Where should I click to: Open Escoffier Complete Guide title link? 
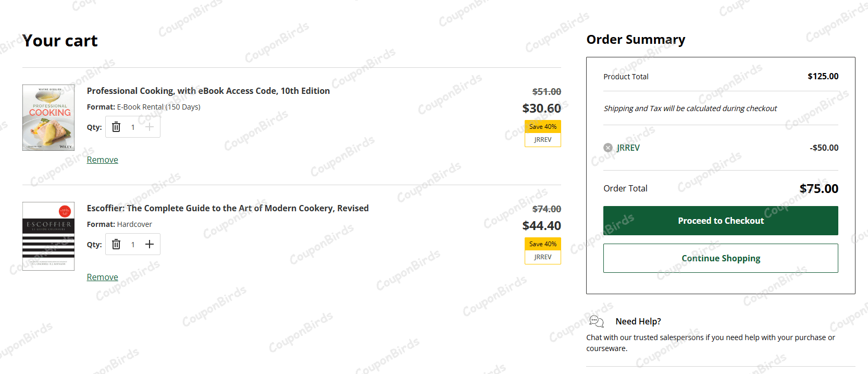228,208
